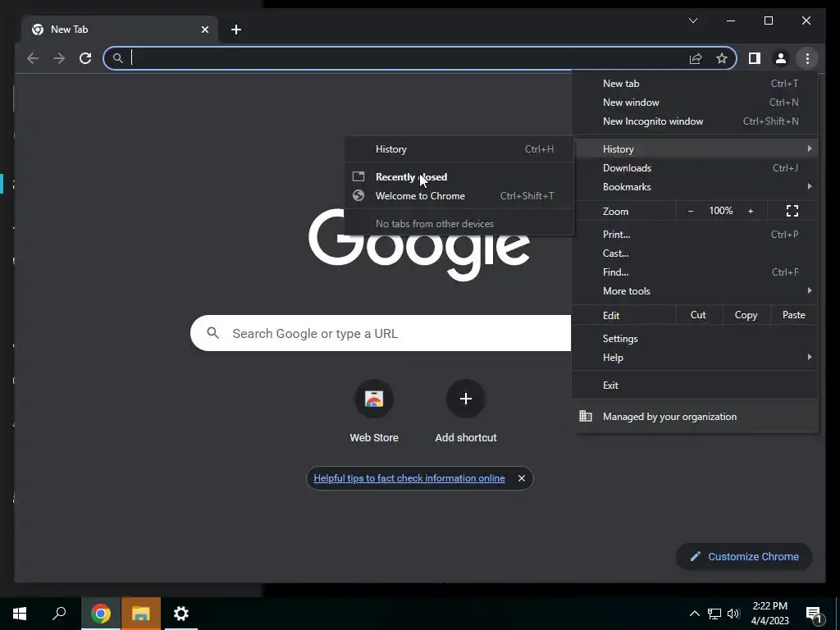Bookmark this tab with the star icon
The height and width of the screenshot is (630, 840).
(x=722, y=58)
